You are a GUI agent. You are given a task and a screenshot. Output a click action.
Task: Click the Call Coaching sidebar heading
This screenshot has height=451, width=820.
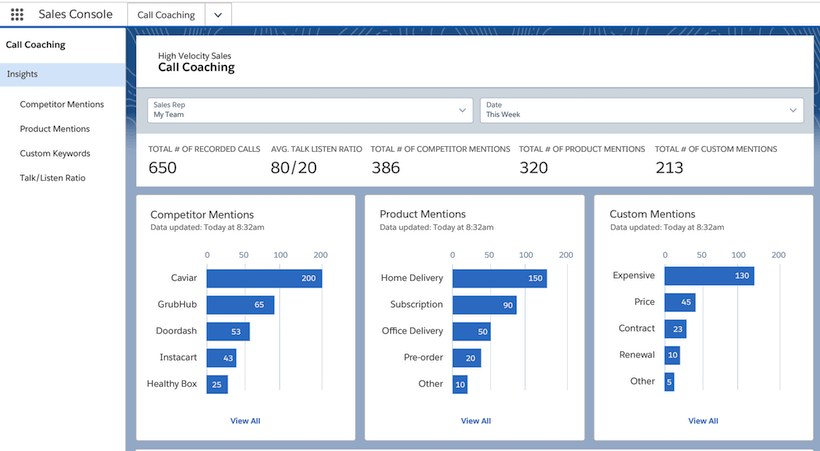point(35,45)
